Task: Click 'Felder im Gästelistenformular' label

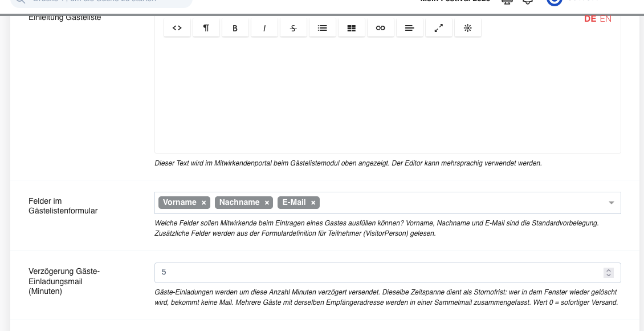Action: pyautogui.click(x=63, y=206)
